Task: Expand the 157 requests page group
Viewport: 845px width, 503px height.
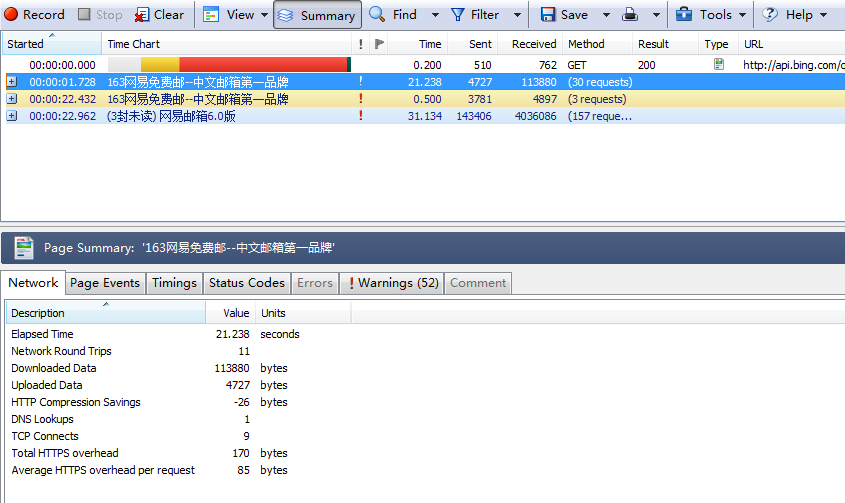Action: tap(12, 116)
